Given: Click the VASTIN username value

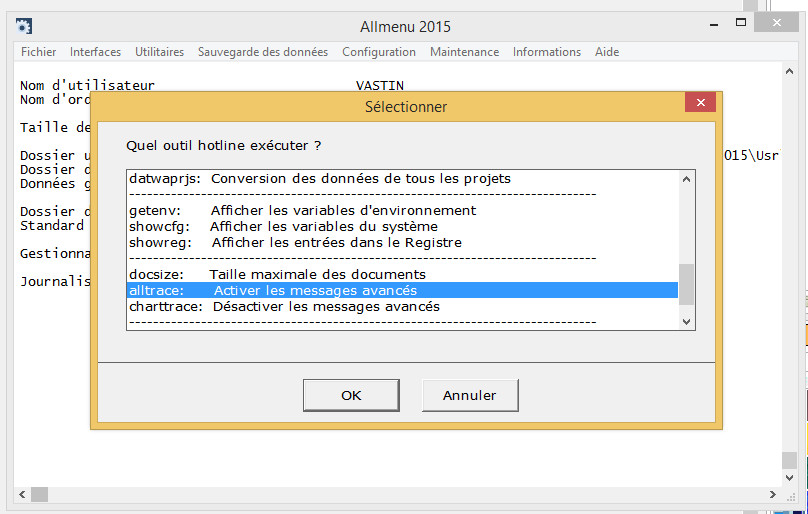Looking at the screenshot, I should 380,86.
